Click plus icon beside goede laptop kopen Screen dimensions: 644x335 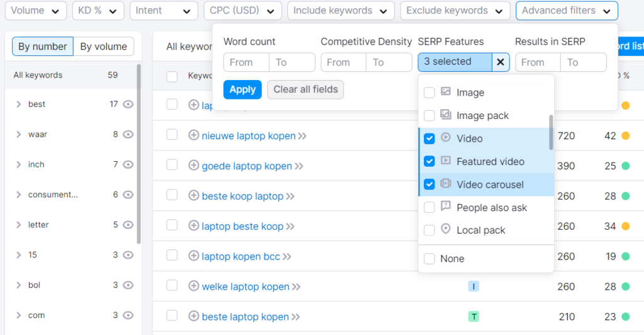[x=194, y=166]
